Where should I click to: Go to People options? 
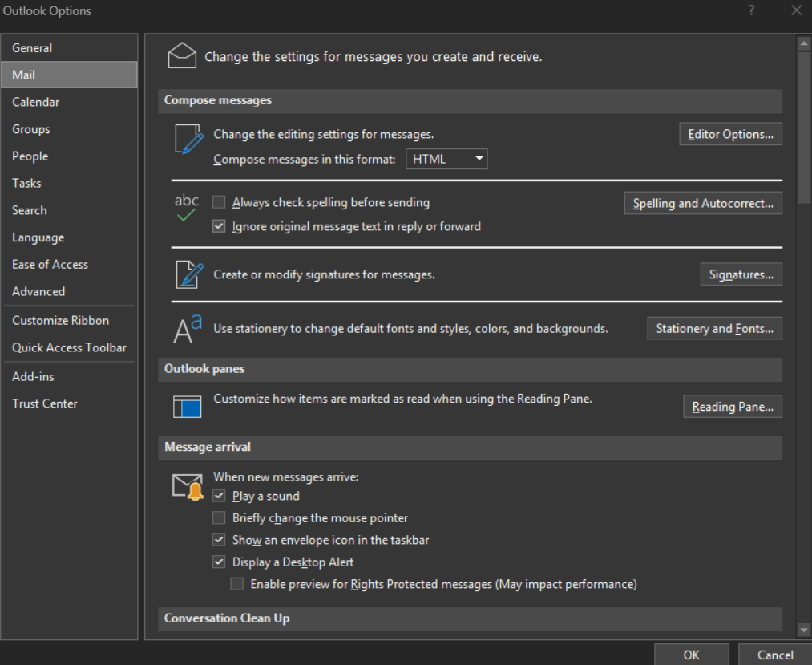(69, 156)
